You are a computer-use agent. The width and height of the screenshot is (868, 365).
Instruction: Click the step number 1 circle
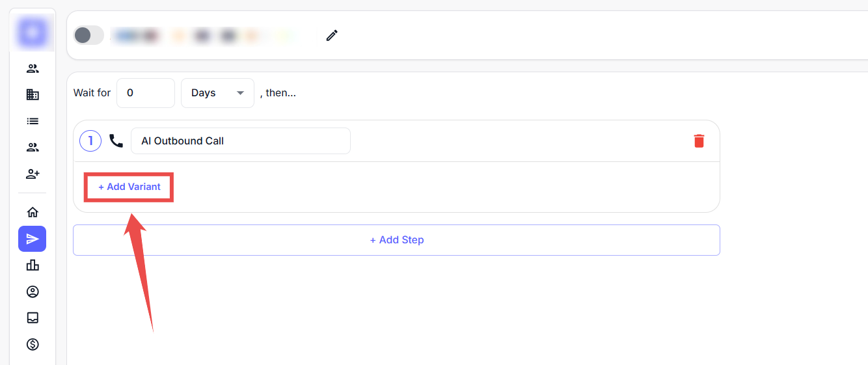[90, 141]
